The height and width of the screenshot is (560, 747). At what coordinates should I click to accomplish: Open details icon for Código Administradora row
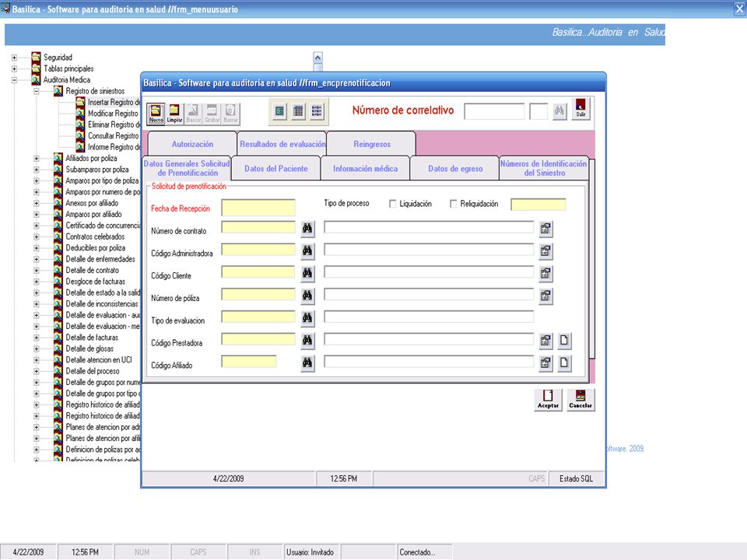coord(546,251)
